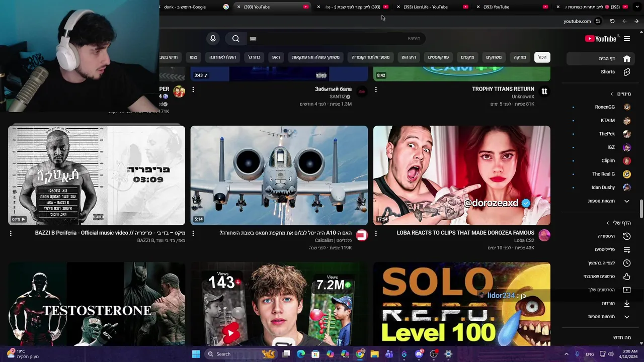Reload the page with the browser refresh icon
The height and width of the screenshot is (362, 644).
[x=612, y=21]
